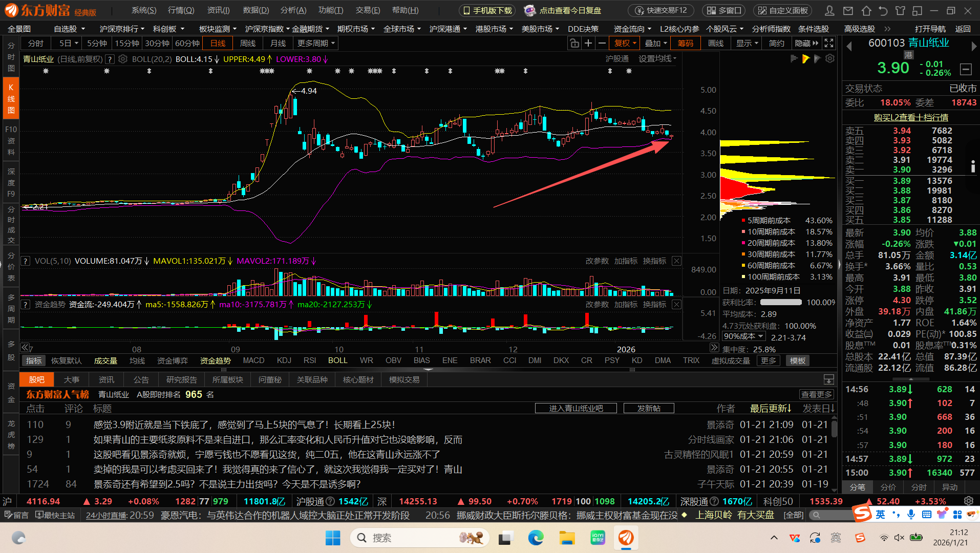Toggle 筹码 chip distribution display

click(x=686, y=44)
